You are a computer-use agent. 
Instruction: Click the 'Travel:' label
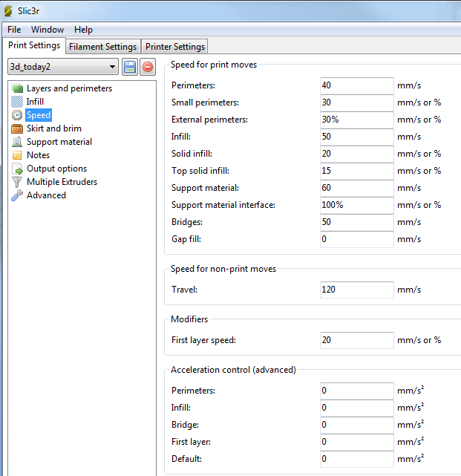coord(184,290)
